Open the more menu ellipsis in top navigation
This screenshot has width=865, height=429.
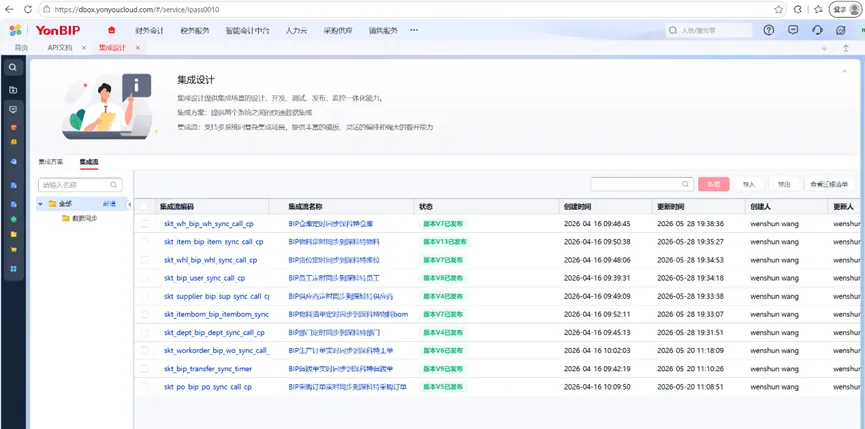click(414, 30)
